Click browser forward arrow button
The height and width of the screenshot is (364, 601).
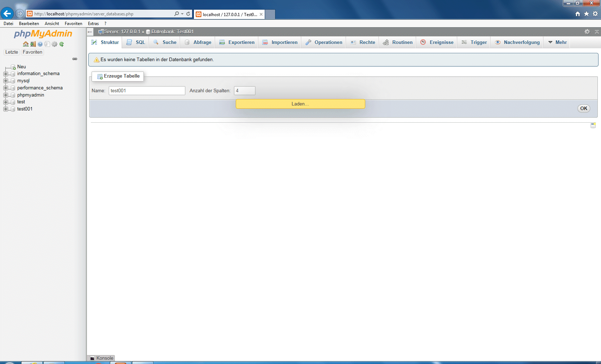pos(20,14)
